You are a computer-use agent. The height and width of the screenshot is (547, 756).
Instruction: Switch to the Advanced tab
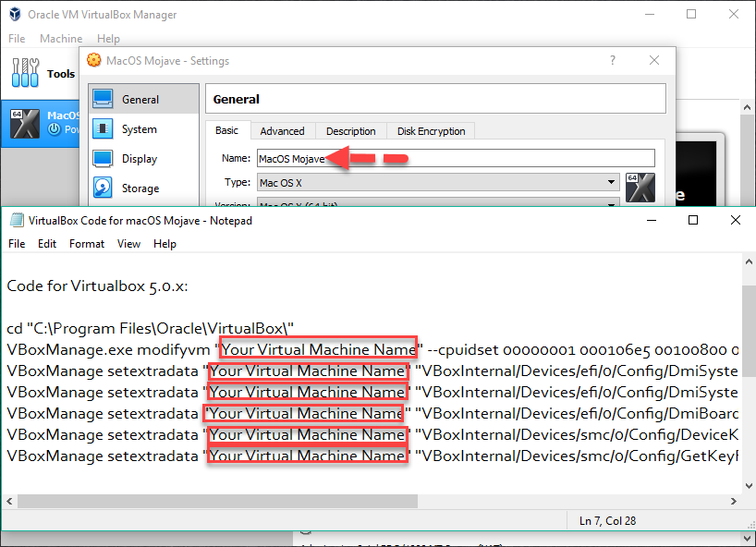tap(282, 131)
